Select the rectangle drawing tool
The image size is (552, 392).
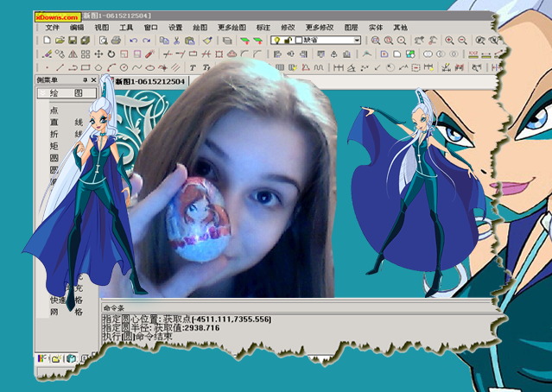[x=86, y=67]
